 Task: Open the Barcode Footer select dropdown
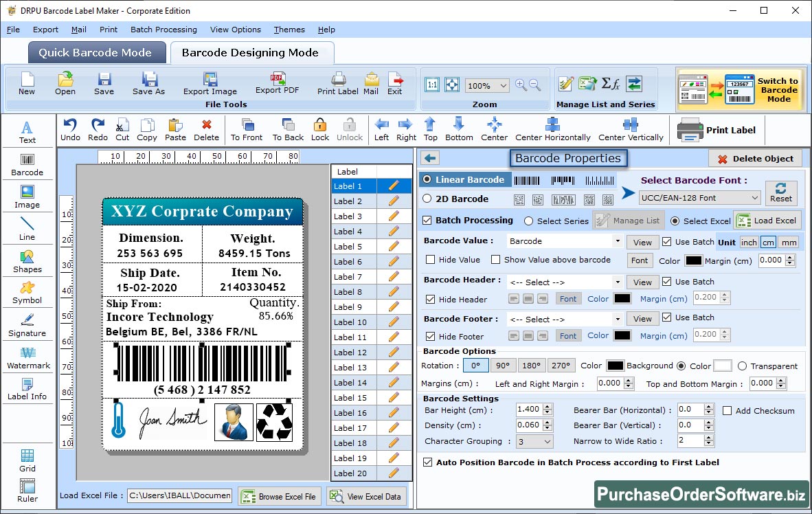[x=618, y=319]
